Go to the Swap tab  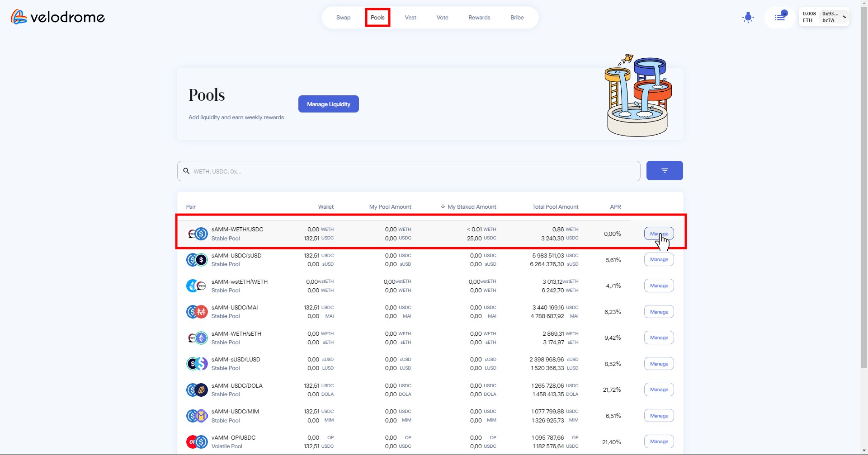343,18
